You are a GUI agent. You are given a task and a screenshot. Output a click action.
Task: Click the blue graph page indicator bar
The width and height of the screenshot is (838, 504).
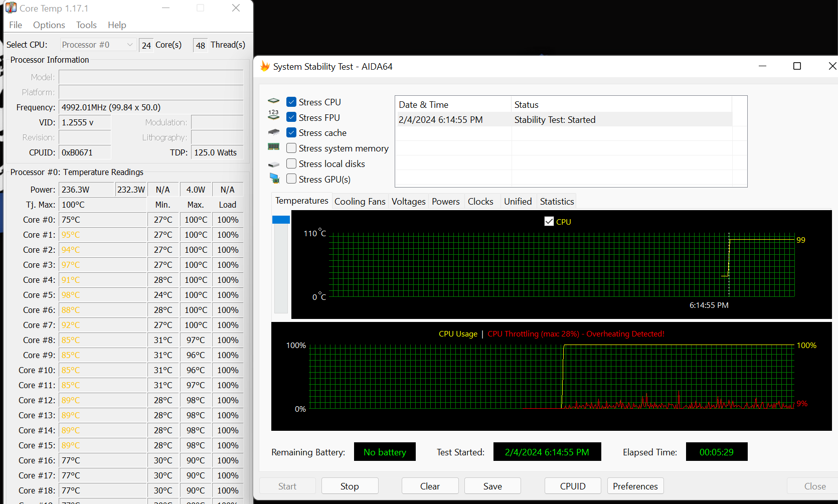point(281,220)
